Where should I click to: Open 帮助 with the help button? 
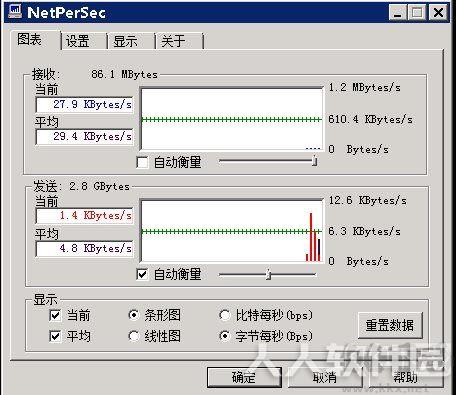pos(406,377)
